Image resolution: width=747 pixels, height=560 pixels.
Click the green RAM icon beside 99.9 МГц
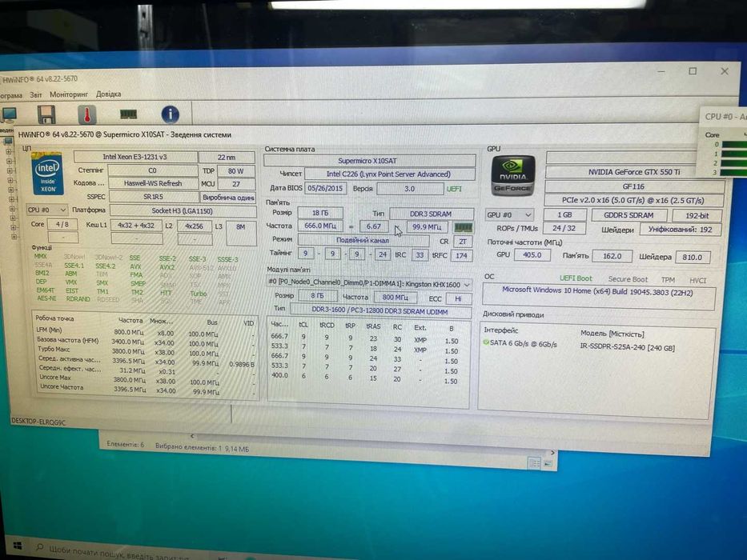tap(463, 228)
